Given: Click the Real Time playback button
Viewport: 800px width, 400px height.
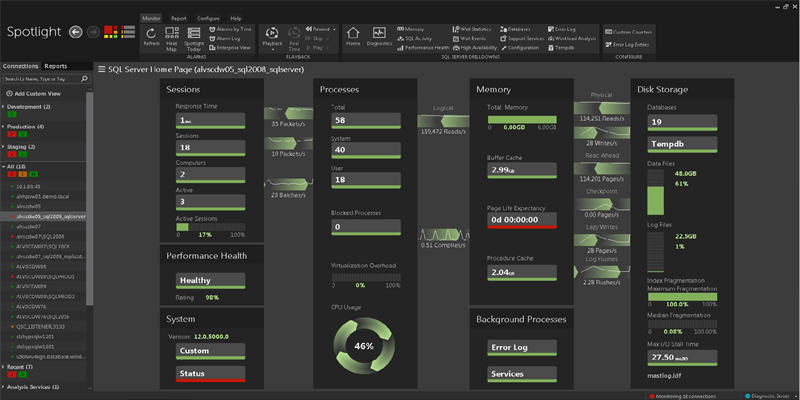Looking at the screenshot, I should (x=294, y=38).
